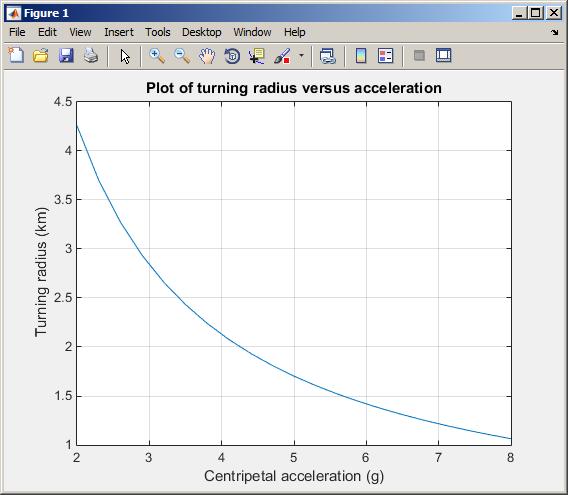Screen dimensions: 568x495
Task: Open the Insert menu
Action: click(x=119, y=32)
